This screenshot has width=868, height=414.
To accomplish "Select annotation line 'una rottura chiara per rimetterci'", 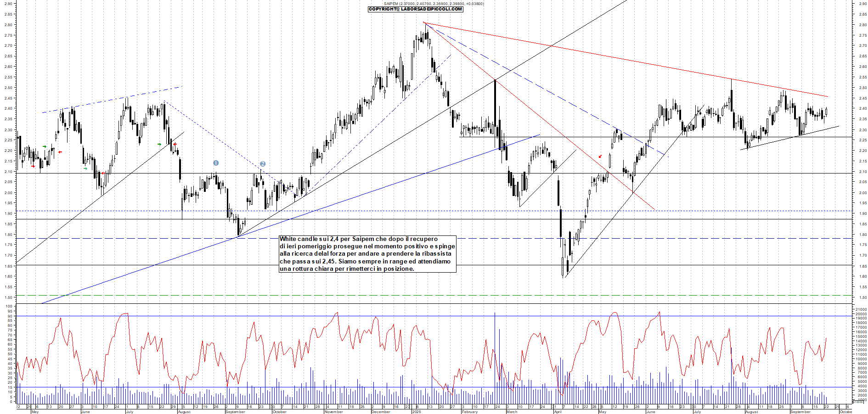I will 347,269.
